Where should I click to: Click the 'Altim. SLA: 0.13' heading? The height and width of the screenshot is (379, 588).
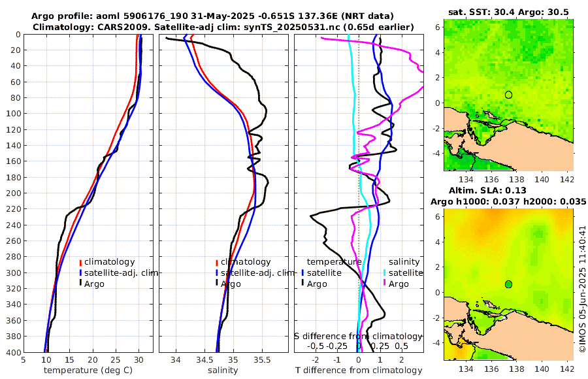tap(487, 191)
